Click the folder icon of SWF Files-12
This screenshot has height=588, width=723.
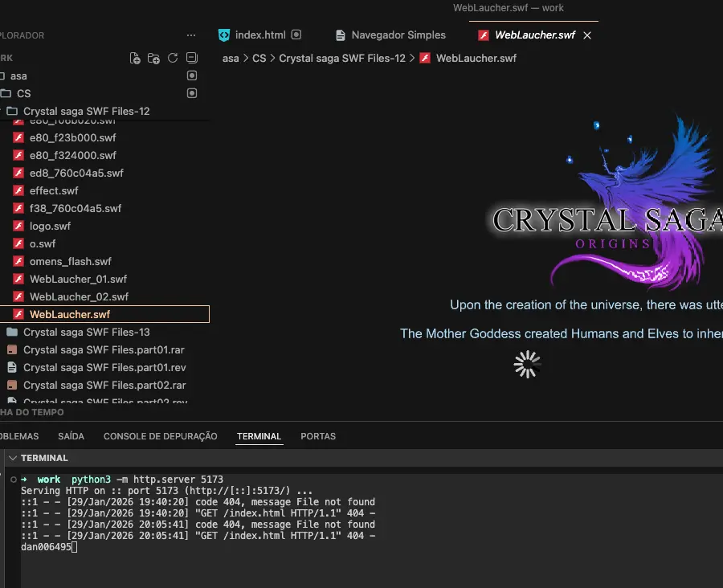tap(12, 111)
